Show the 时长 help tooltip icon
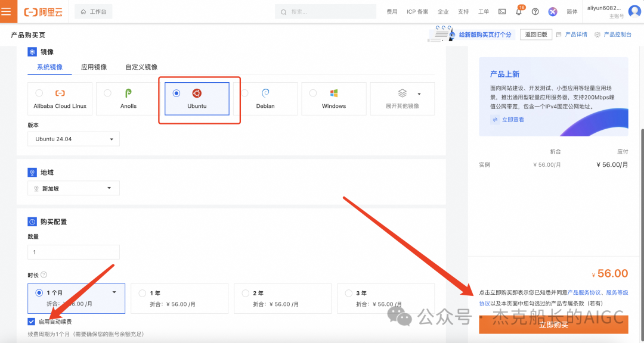Viewport: 644px width, 343px height. [44, 275]
